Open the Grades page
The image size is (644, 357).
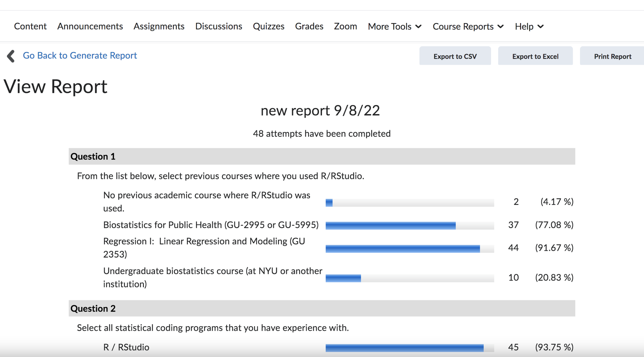309,26
